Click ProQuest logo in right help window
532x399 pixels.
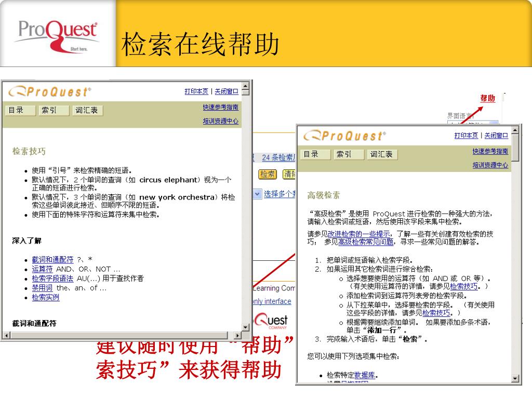coord(345,136)
